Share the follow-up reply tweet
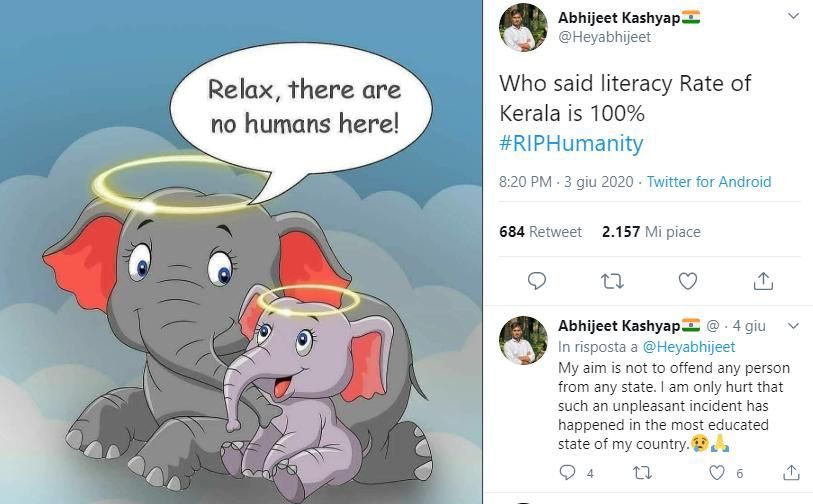The width and height of the screenshot is (813, 504). [x=791, y=472]
